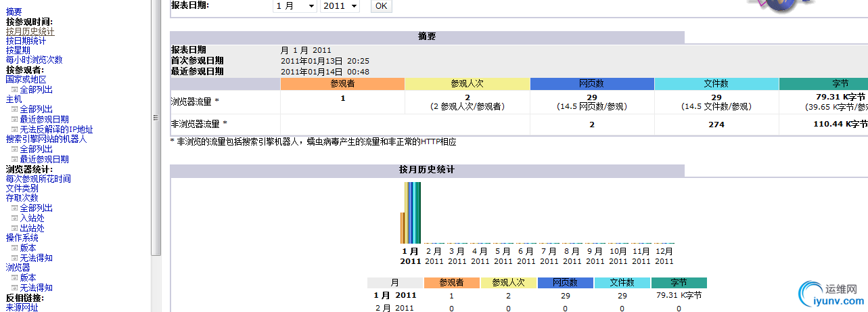The height and width of the screenshot is (312, 868).
Task: Click the 按月历史统计 section title bar
Action: [427, 169]
